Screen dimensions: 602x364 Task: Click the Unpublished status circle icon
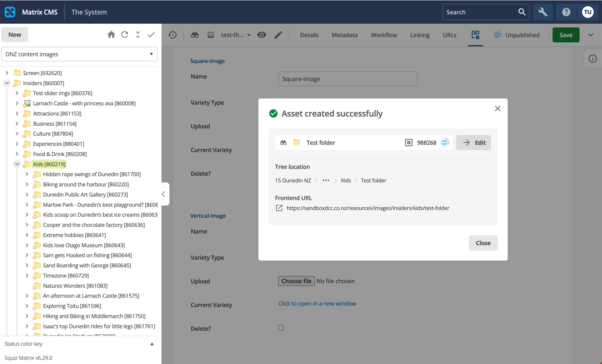coord(497,35)
